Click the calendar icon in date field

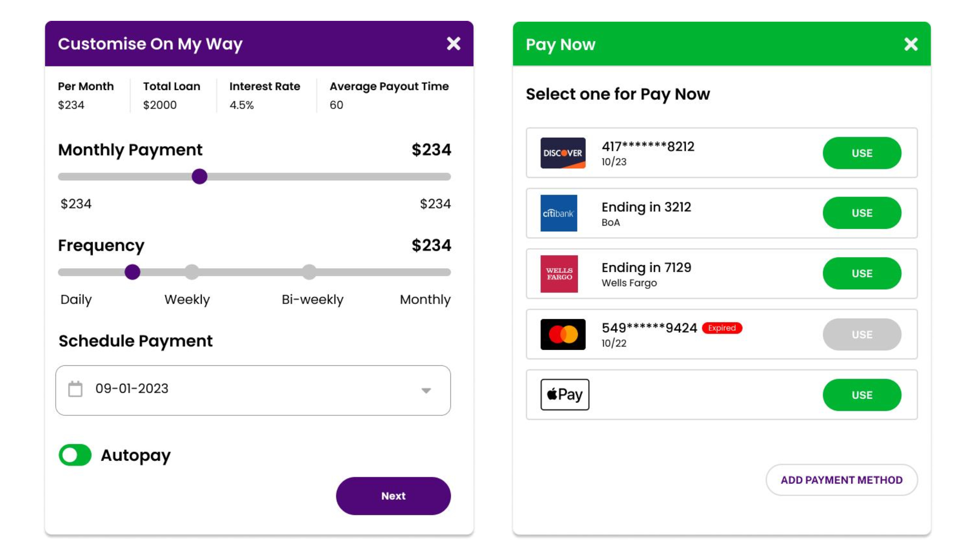coord(75,389)
